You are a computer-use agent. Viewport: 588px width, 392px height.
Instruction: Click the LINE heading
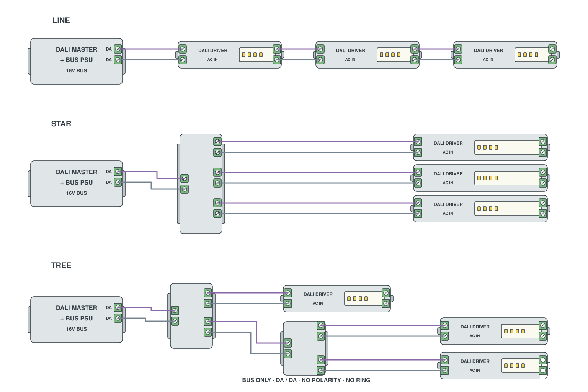[61, 20]
